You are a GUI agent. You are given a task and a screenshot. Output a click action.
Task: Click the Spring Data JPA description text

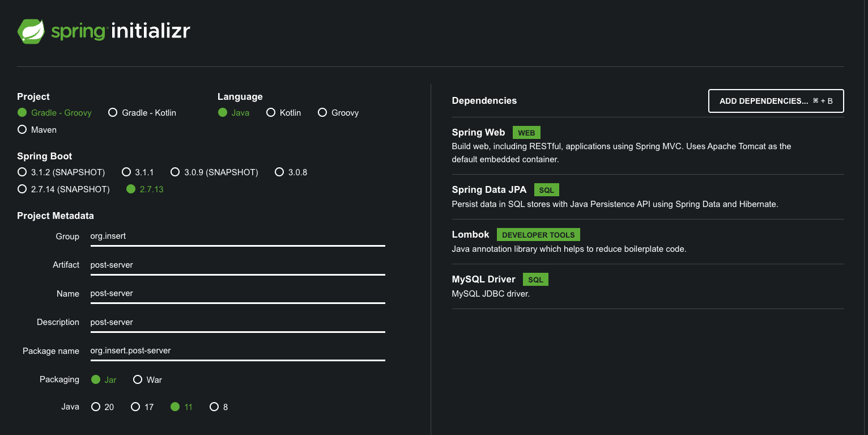[x=615, y=204]
